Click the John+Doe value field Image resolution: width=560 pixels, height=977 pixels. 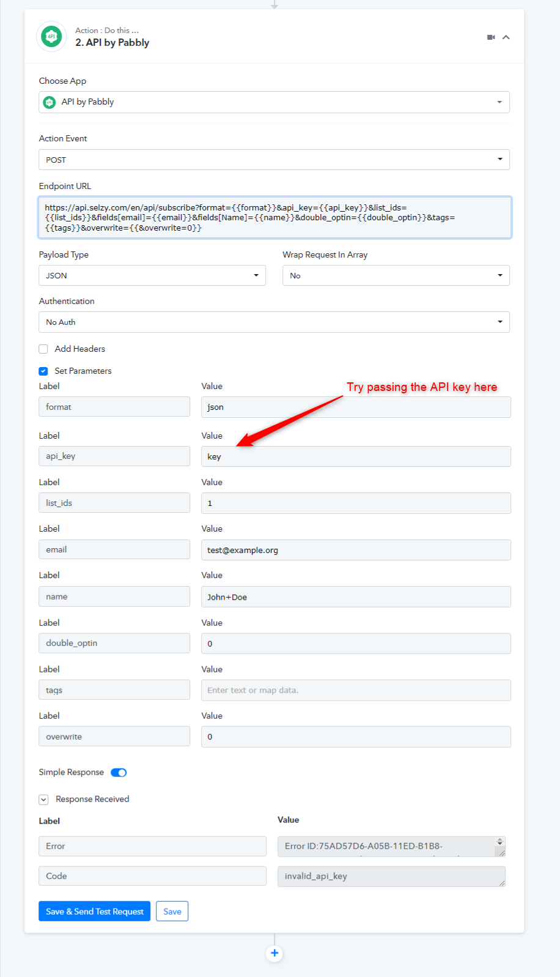(356, 596)
